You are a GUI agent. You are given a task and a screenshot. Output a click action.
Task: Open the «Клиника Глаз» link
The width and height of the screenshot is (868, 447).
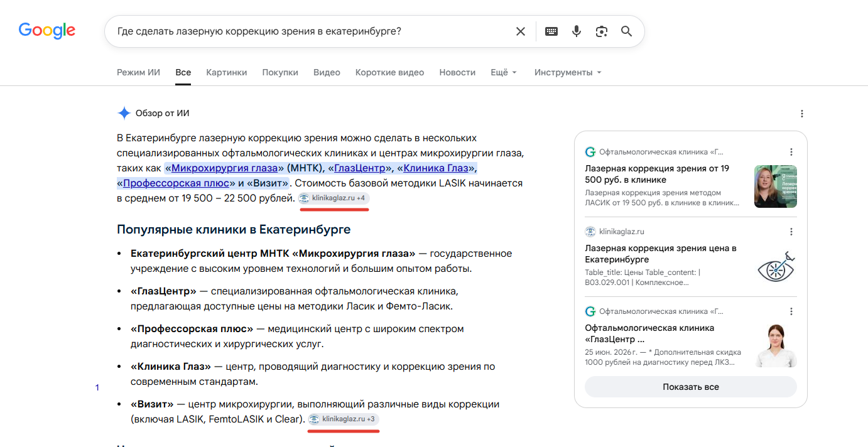[437, 168]
